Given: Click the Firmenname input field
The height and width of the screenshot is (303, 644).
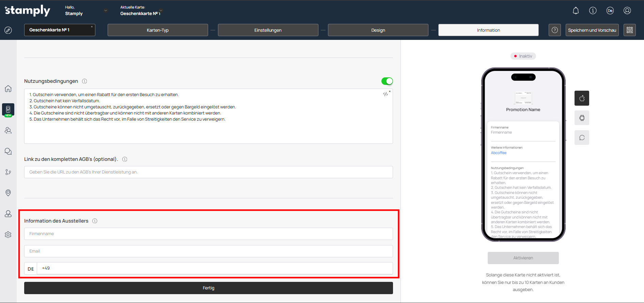Looking at the screenshot, I should pyautogui.click(x=208, y=234).
